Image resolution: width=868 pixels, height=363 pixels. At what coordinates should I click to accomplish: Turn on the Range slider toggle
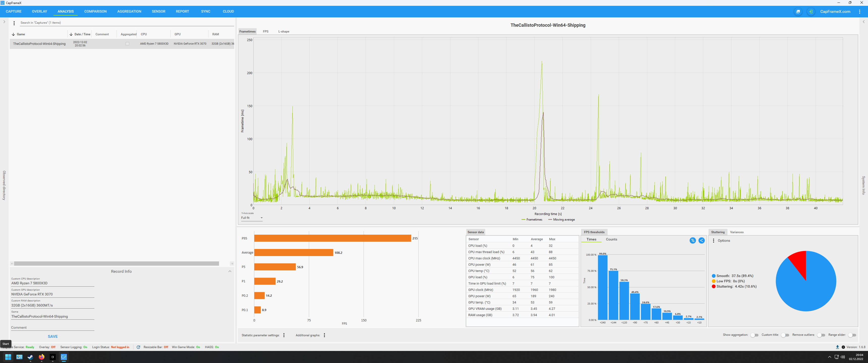(x=852, y=335)
